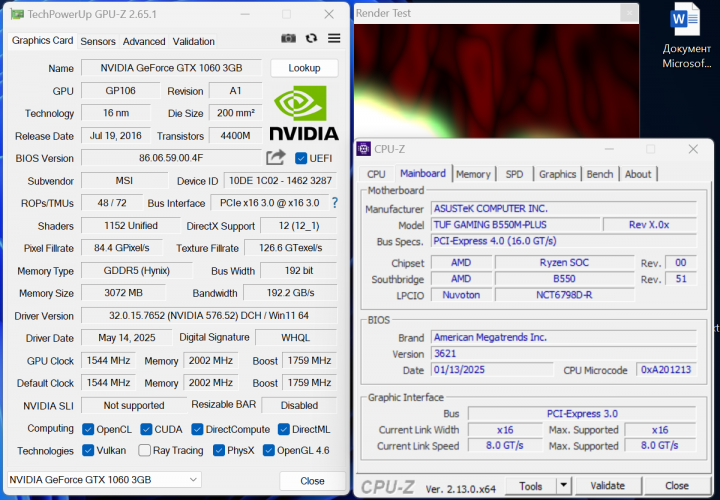The width and height of the screenshot is (720, 500).
Task: Close the Render Test window
Action: (629, 13)
